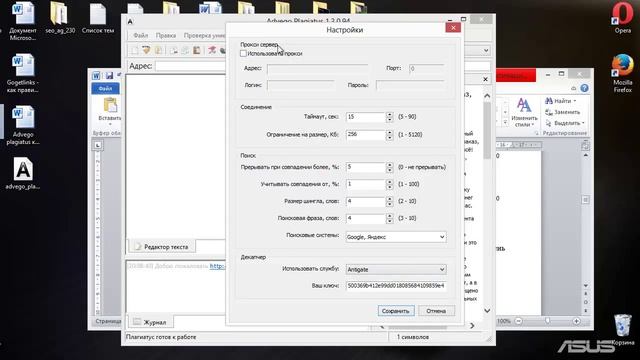Click zoom out minus in Word status bar
640x360 pixels.
coord(518,321)
